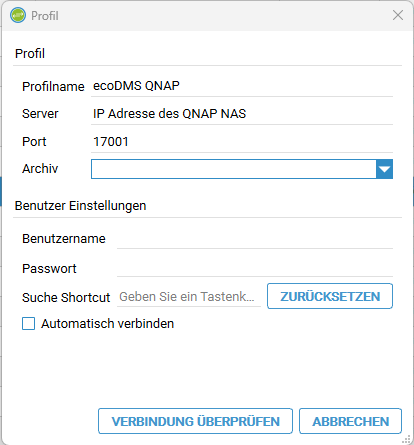Select the Server field with IP Adresse text
This screenshot has height=445, width=414.
(242, 114)
